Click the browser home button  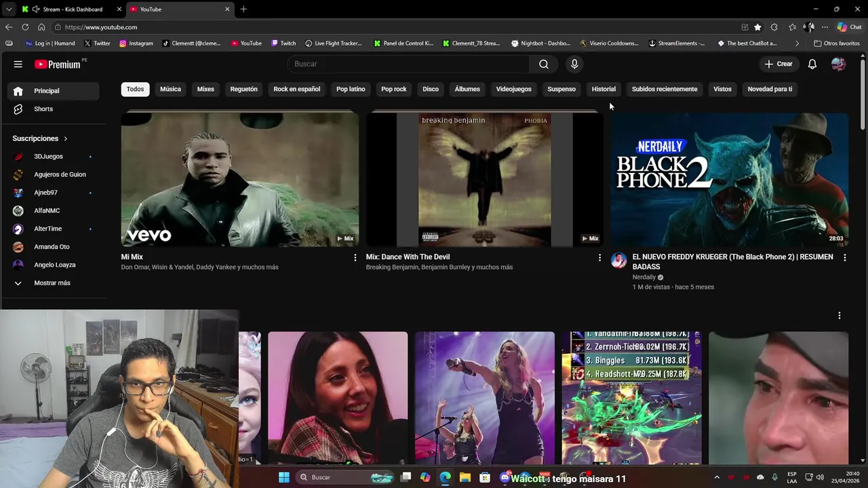[x=41, y=27]
